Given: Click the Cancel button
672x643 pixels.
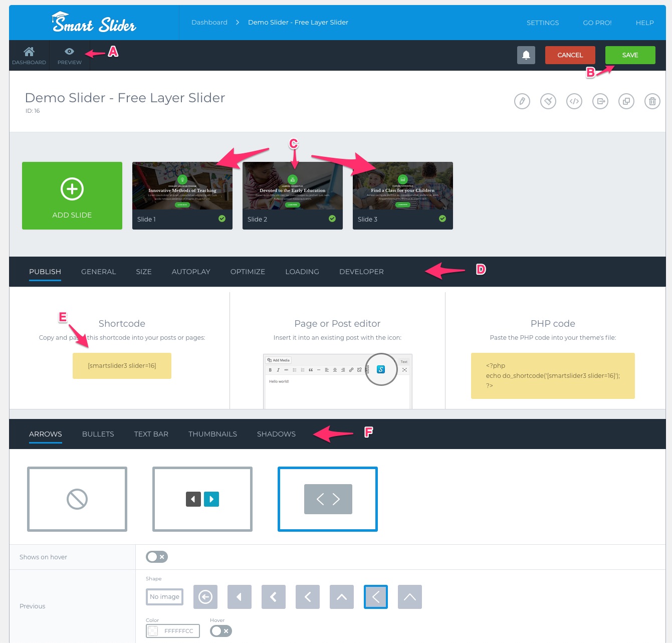Looking at the screenshot, I should pyautogui.click(x=570, y=55).
